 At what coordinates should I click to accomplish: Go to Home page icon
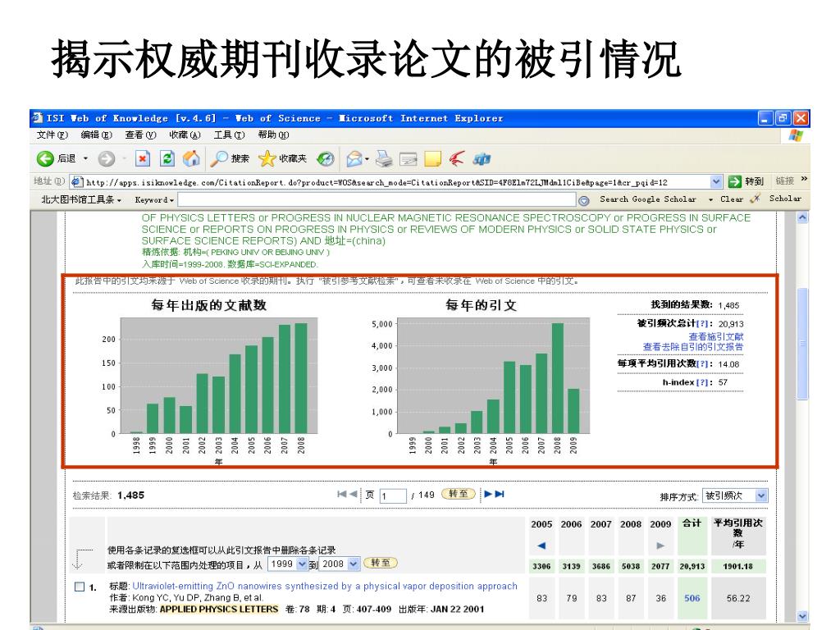191,158
